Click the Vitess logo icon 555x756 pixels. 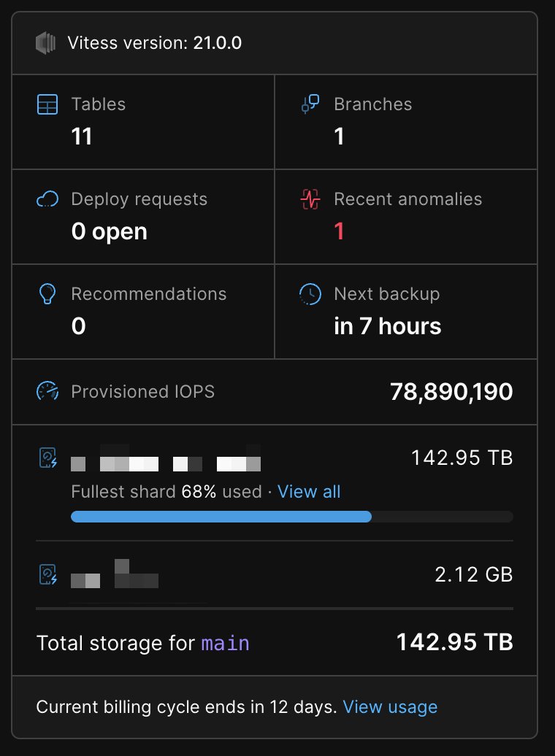46,43
